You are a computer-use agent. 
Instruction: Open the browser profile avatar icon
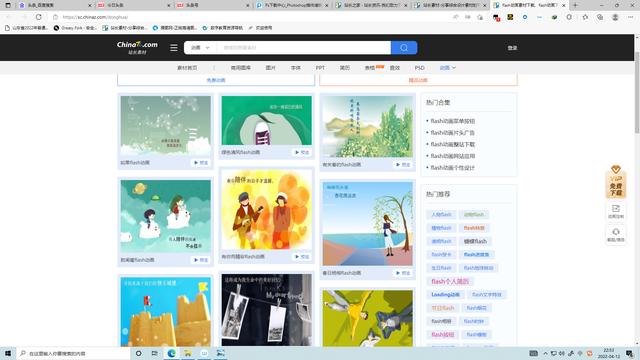615,17
